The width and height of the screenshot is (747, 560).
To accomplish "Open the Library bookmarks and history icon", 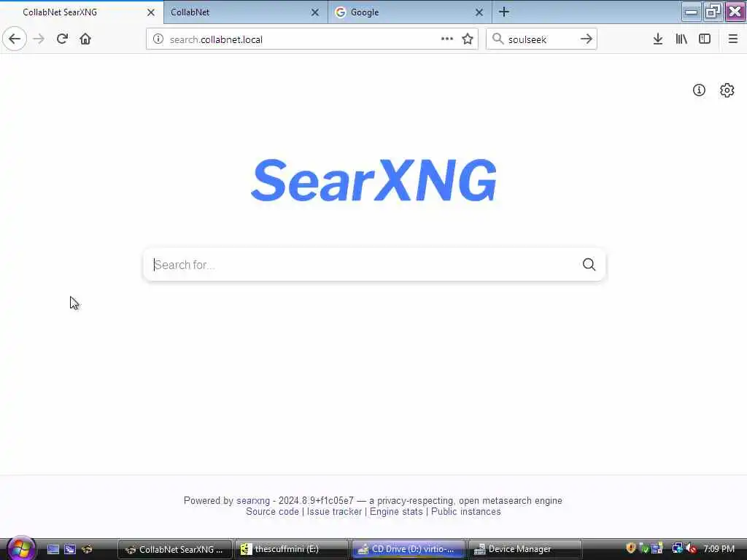I will (681, 39).
